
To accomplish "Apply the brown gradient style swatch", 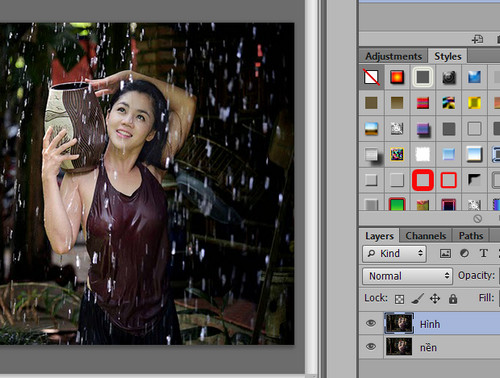I will click(397, 103).
